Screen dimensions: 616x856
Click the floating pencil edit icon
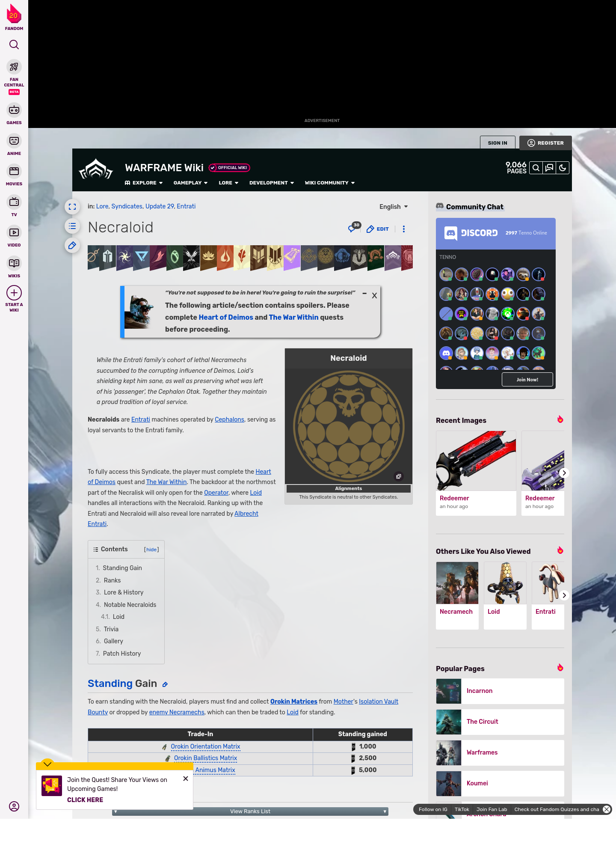(72, 245)
